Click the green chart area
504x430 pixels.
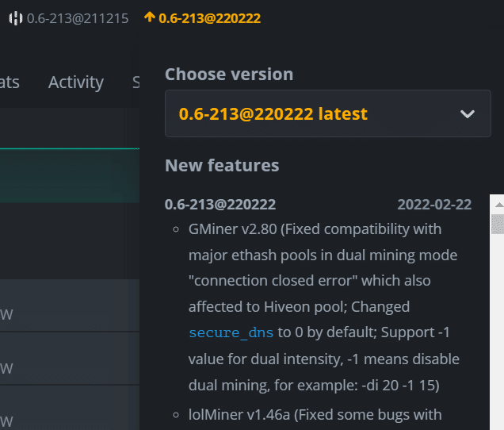(x=70, y=176)
